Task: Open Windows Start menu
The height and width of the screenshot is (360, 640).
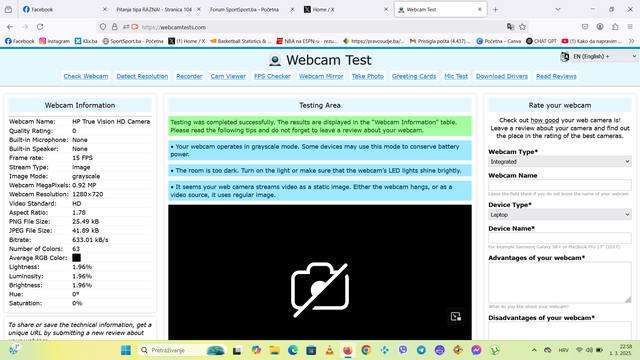Action: point(126,350)
